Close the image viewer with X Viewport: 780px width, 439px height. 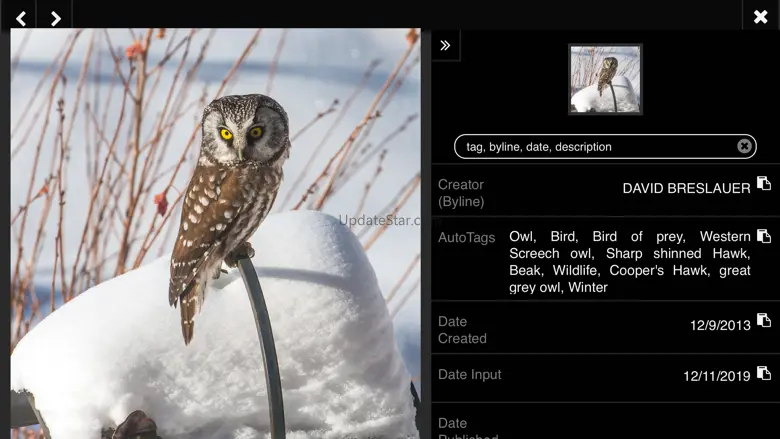click(x=761, y=17)
